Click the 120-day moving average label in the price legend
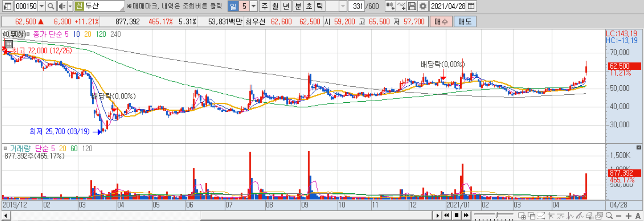 tap(101, 34)
